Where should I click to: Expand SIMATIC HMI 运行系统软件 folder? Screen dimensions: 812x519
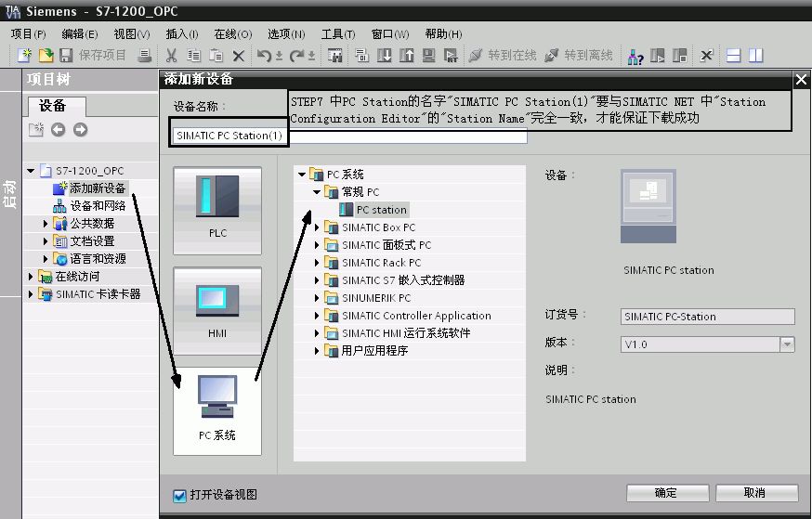(317, 332)
